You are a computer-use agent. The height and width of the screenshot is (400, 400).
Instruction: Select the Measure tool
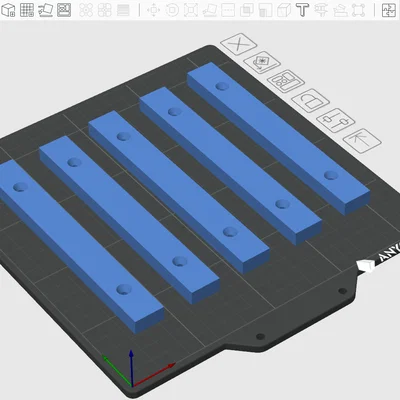[x=340, y=10]
